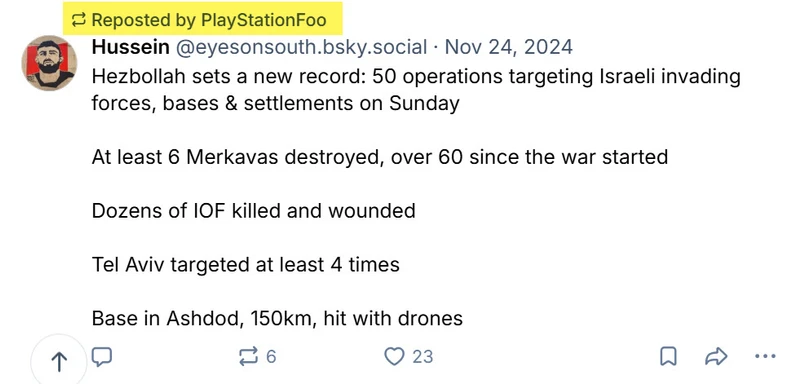The width and height of the screenshot is (800, 384).
Task: Click the scroll-to-top up arrow button
Action: tap(59, 361)
